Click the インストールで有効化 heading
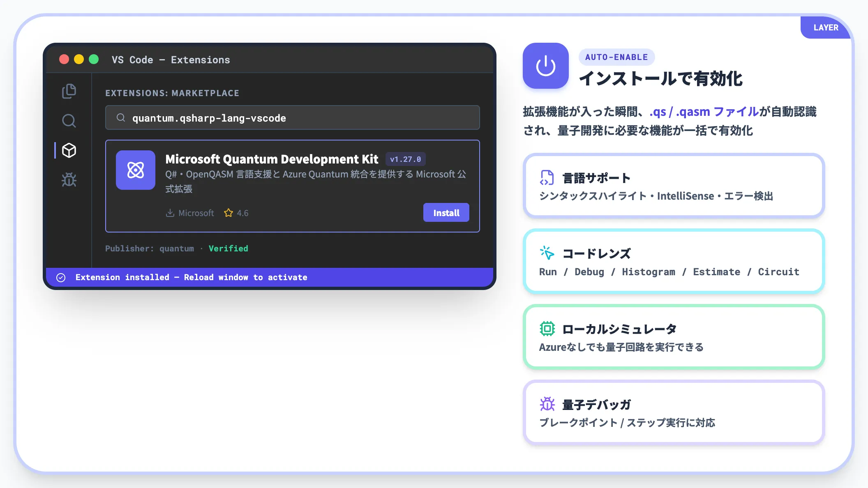868x488 pixels. [x=661, y=78]
